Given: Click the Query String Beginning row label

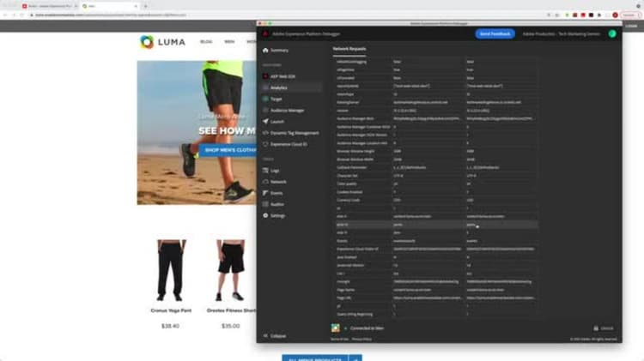Looking at the screenshot, I should (355, 314).
